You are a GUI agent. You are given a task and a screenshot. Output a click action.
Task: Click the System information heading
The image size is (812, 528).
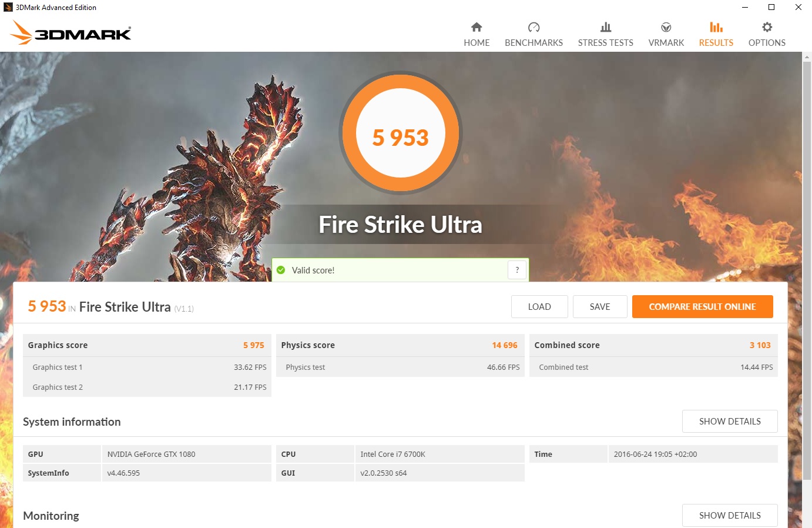coord(72,422)
